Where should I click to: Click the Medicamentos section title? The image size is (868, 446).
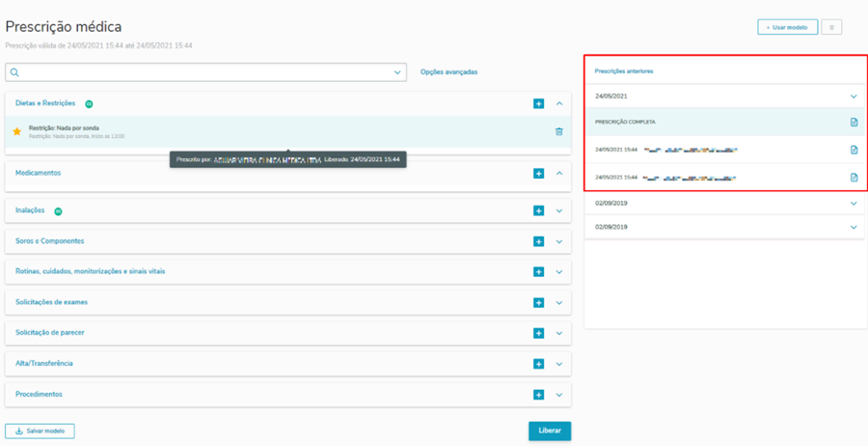tap(39, 173)
